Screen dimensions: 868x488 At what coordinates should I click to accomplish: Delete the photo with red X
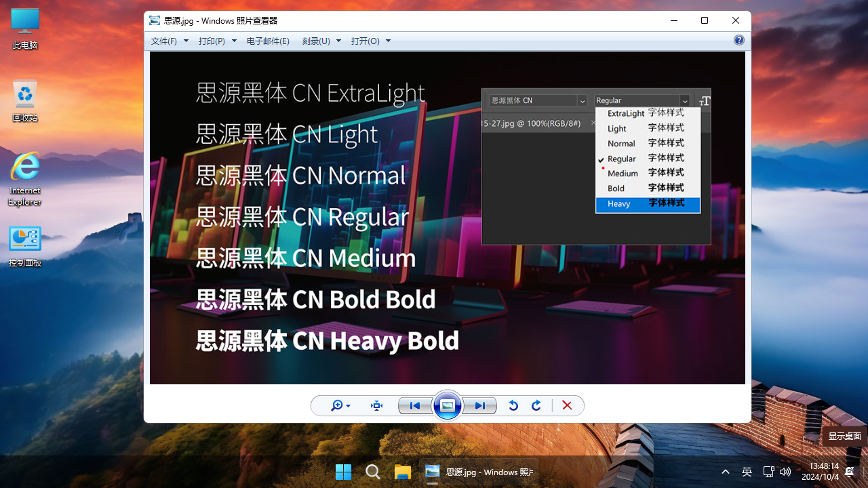568,405
